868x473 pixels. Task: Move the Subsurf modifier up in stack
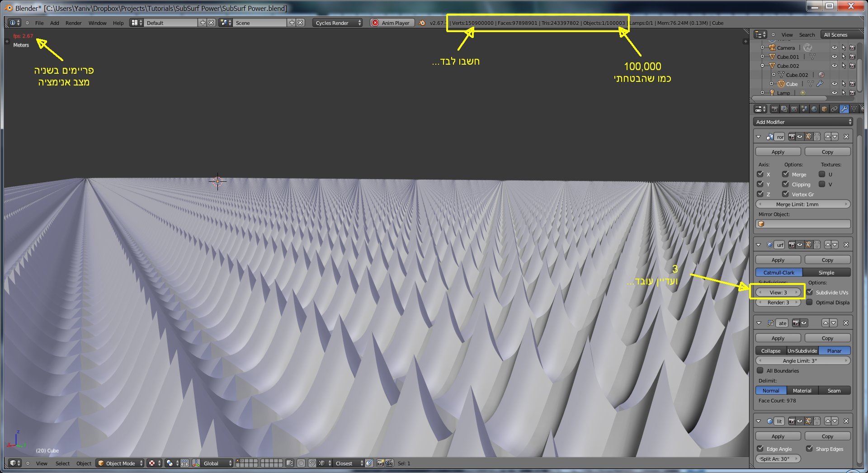point(828,245)
